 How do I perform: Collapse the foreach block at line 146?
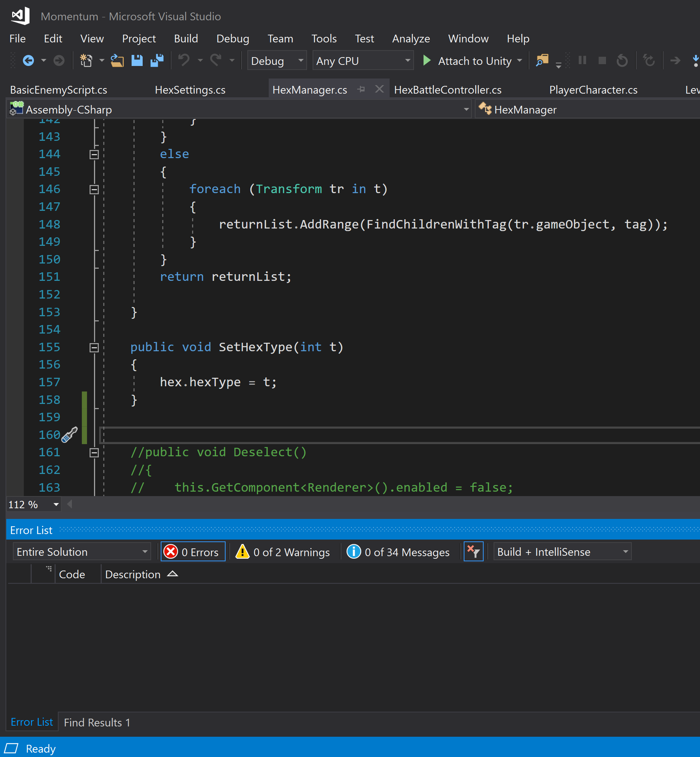94,189
